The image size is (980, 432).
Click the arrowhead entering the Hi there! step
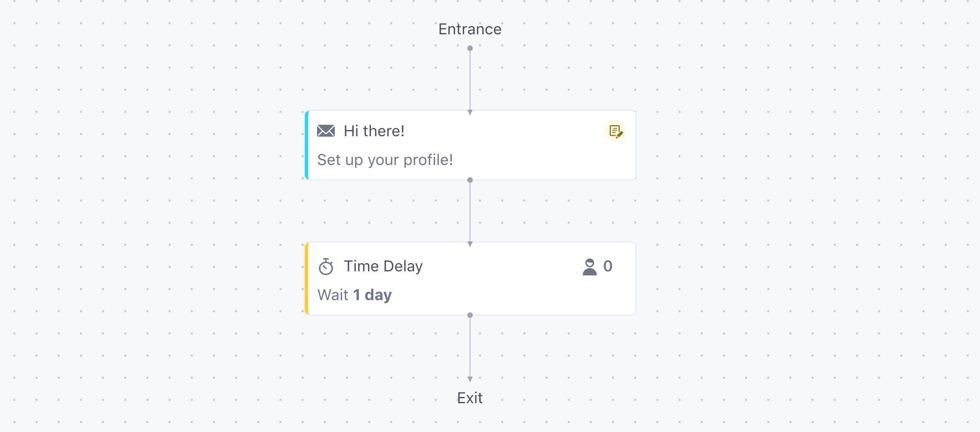point(470,112)
